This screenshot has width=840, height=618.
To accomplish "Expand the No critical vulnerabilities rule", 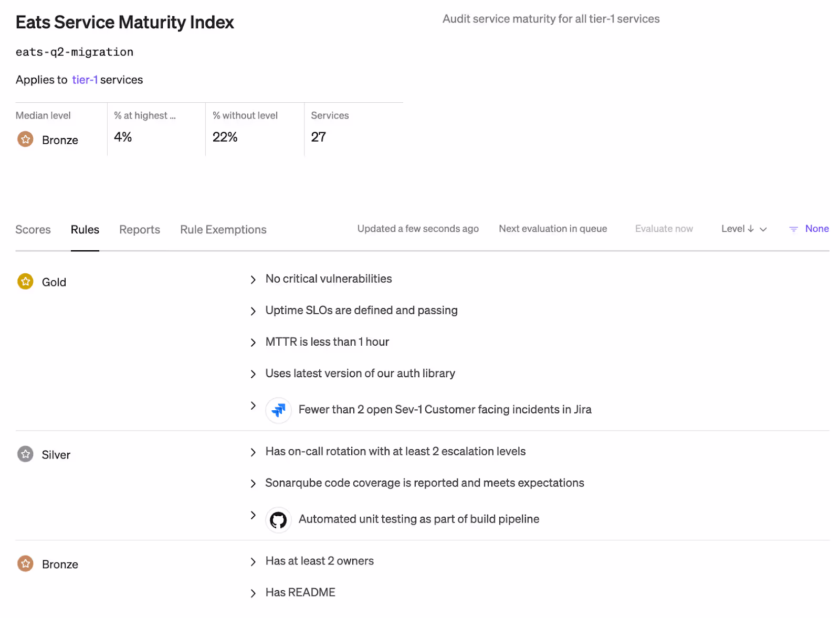I will click(253, 280).
